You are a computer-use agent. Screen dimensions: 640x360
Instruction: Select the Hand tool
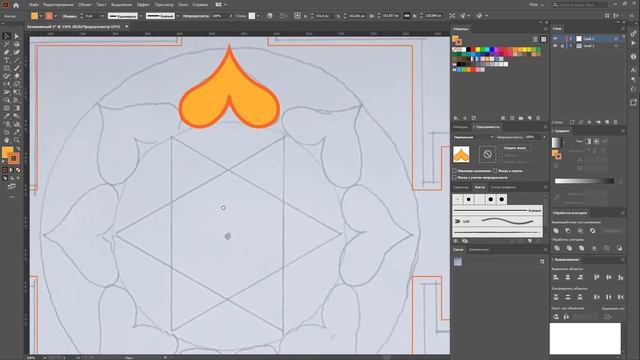coord(7,140)
